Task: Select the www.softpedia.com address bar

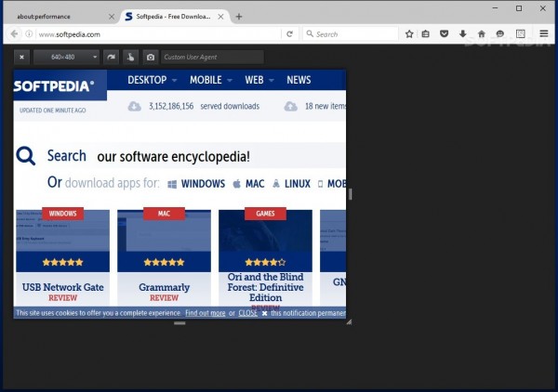Action: (x=156, y=34)
